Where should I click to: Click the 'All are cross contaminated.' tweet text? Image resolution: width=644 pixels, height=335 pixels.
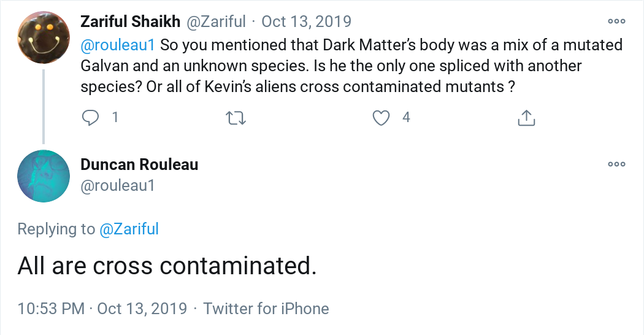167,266
